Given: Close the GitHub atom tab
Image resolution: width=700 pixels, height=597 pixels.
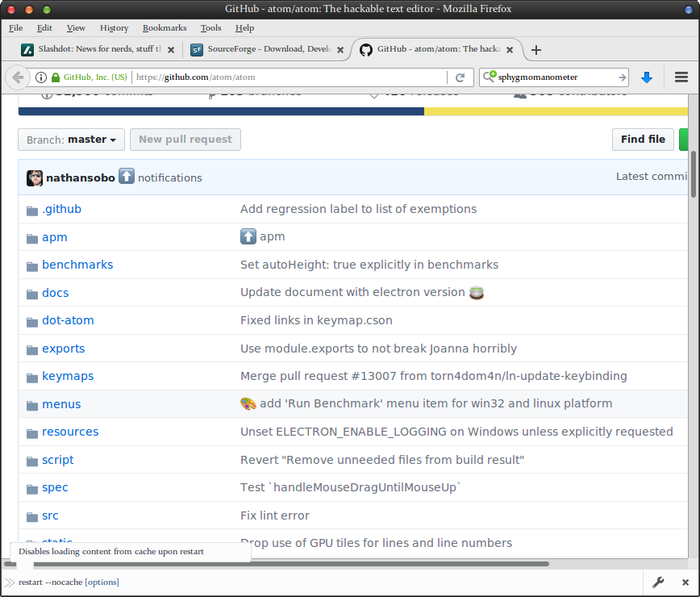Looking at the screenshot, I should (510, 50).
